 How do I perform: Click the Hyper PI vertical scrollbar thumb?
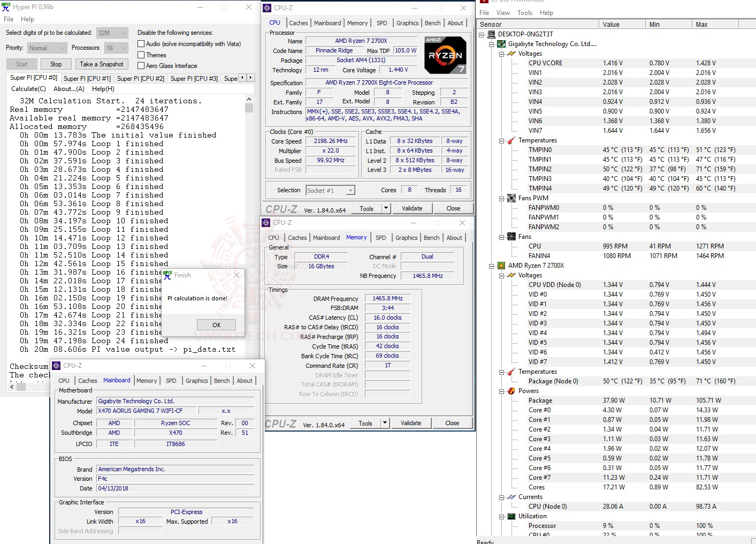click(x=249, y=108)
